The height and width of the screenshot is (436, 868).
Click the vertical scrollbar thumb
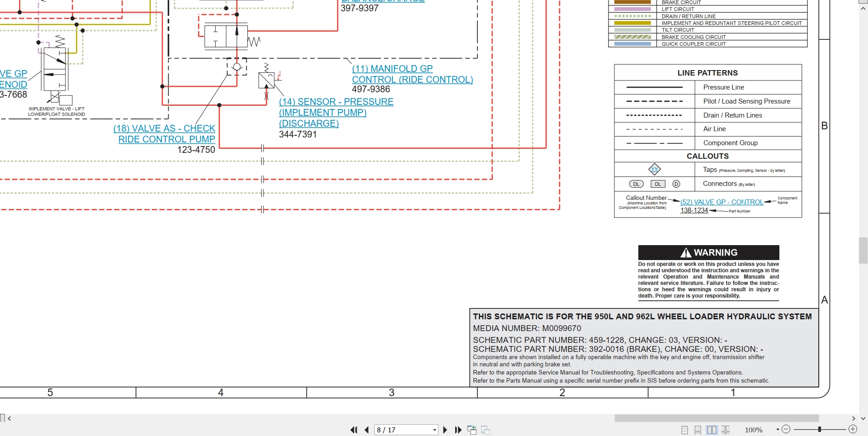click(x=863, y=251)
